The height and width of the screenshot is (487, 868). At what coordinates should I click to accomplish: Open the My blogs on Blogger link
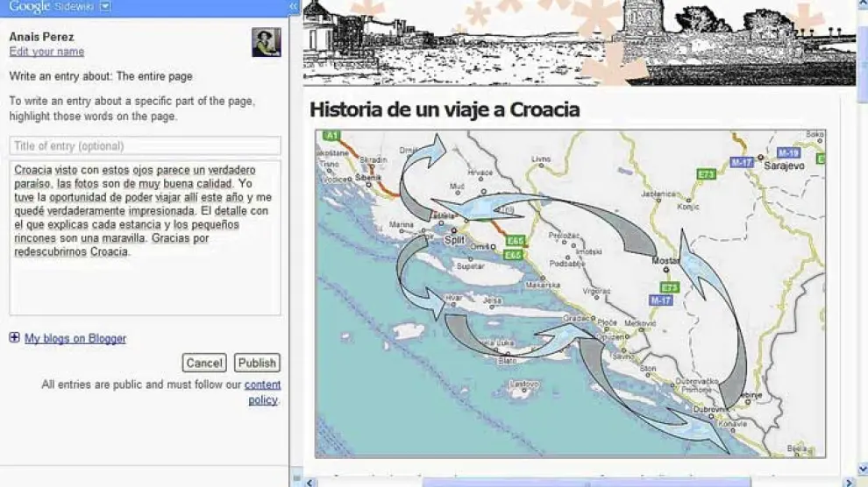[x=75, y=339]
